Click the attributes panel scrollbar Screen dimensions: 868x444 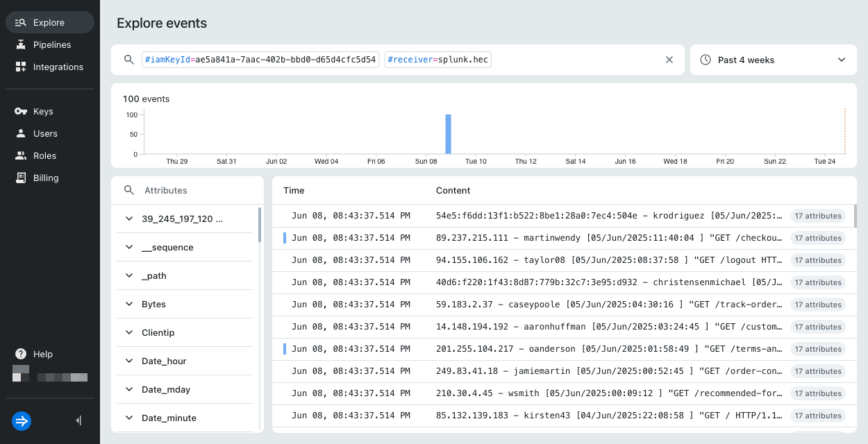pyautogui.click(x=260, y=223)
